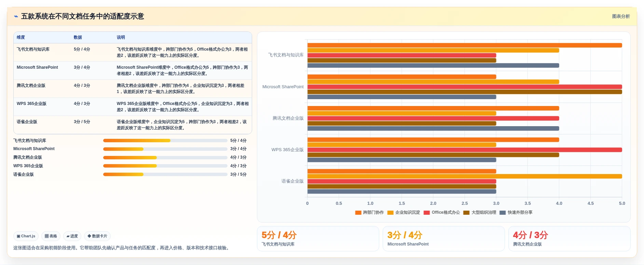Viewport: 644px width, 265px height.
Task: Select the 飞书文档与知识库 table row name
Action: (x=33, y=49)
